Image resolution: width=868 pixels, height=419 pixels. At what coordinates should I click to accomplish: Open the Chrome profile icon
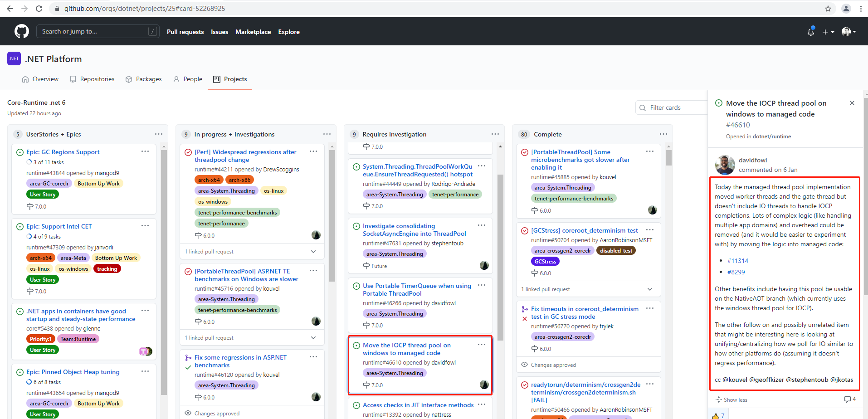tap(846, 9)
